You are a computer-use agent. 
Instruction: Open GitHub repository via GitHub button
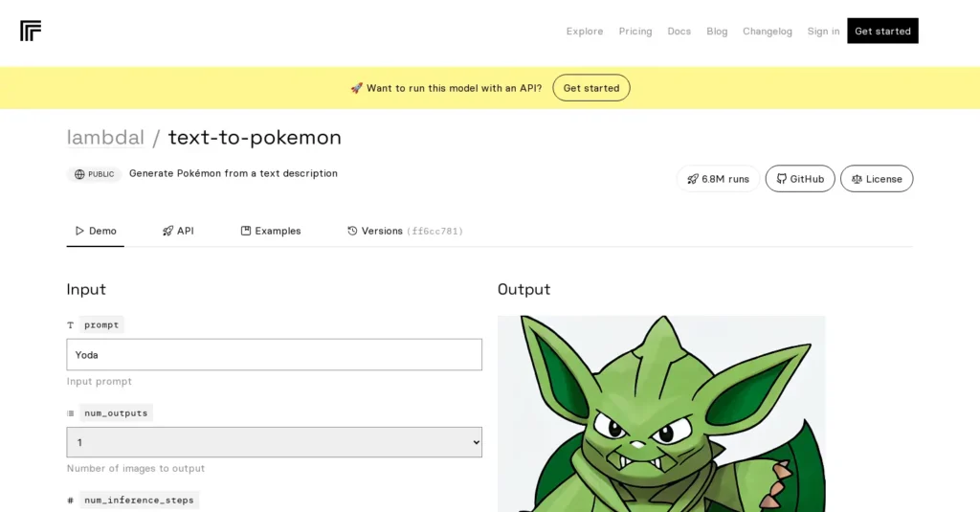800,179
